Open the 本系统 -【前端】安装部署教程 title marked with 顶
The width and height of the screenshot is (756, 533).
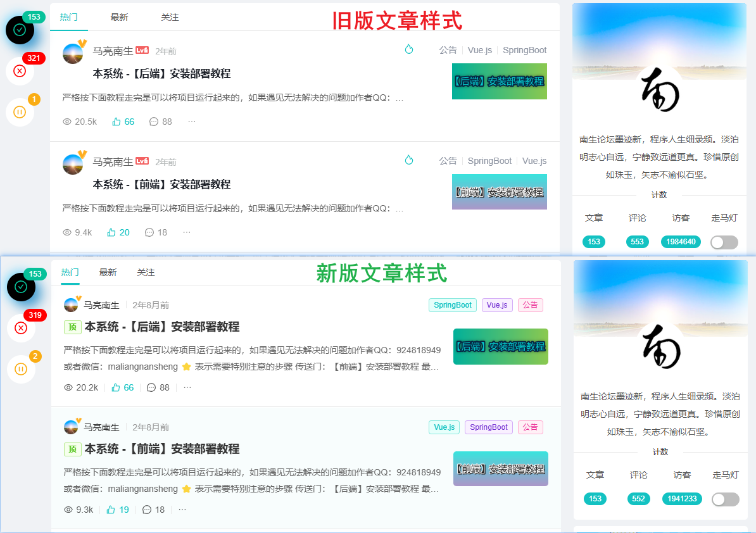[162, 449]
